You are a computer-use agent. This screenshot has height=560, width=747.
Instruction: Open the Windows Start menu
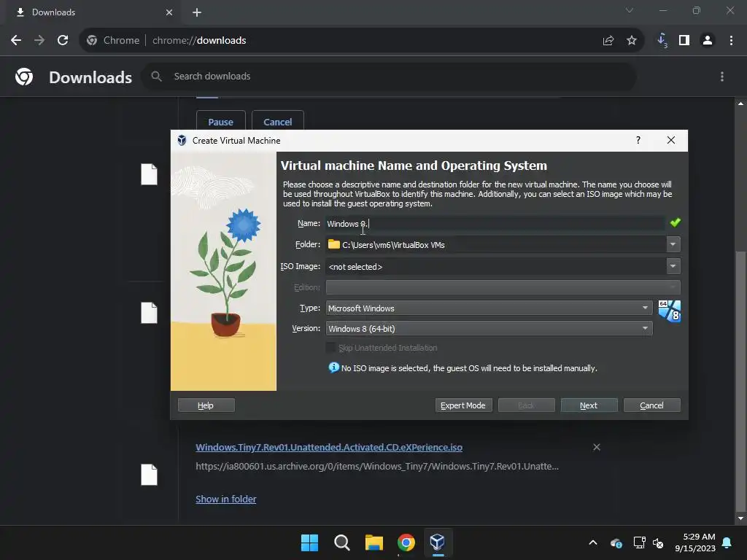[309, 542]
